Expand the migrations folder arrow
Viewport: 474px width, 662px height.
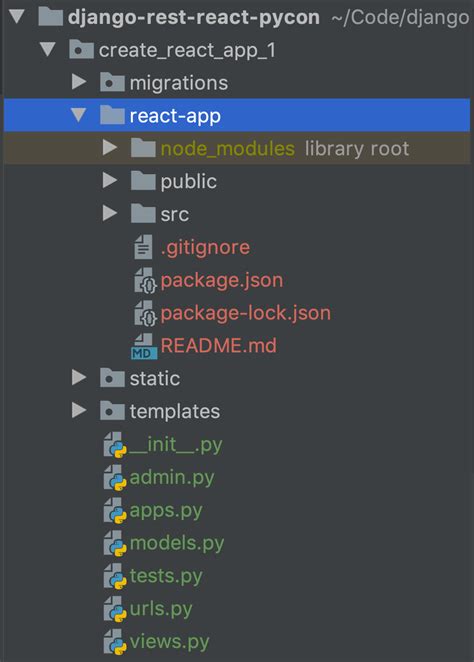(x=79, y=82)
